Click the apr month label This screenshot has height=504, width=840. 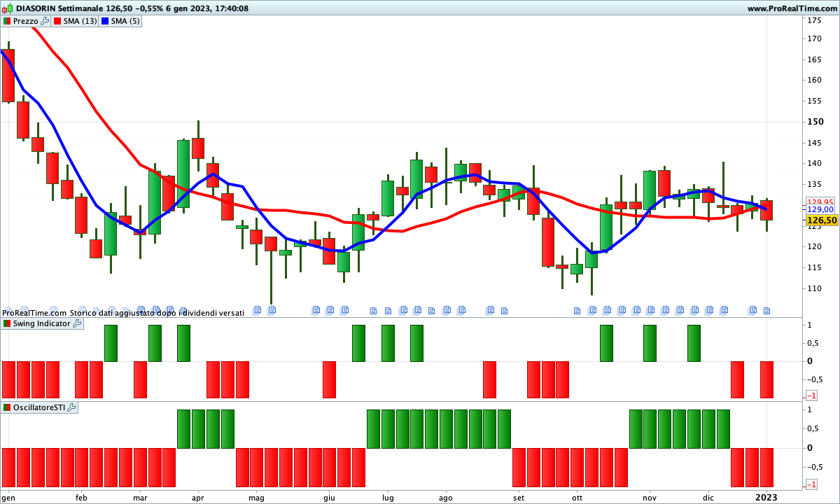point(197,498)
